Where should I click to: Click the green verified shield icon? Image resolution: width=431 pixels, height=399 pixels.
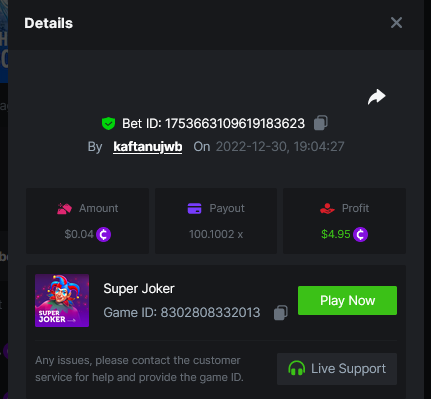[108, 123]
